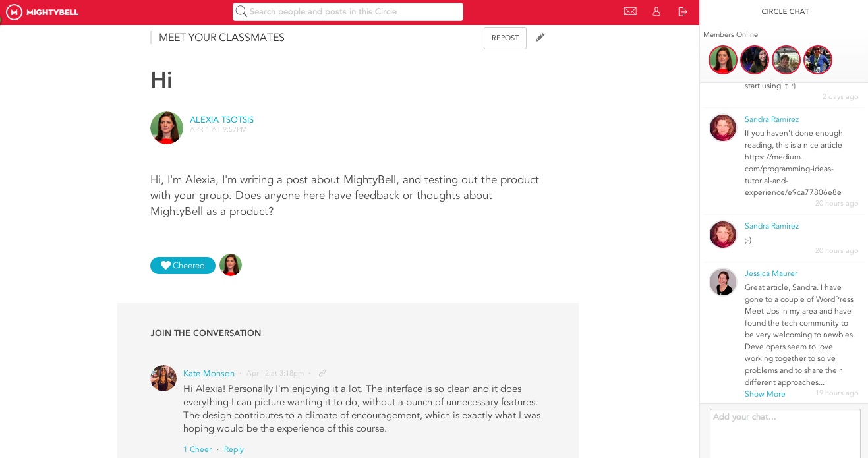The image size is (868, 458).
Task: Focus the Add your chat text box
Action: coord(784,432)
